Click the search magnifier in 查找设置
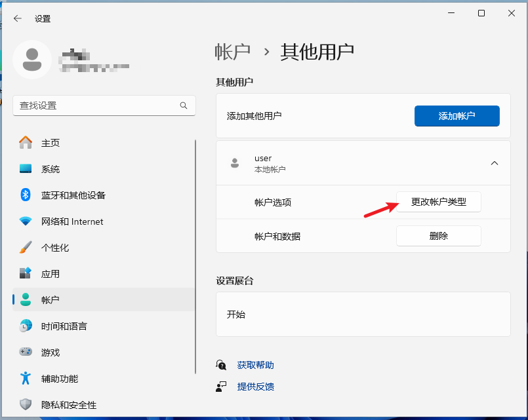 click(184, 105)
